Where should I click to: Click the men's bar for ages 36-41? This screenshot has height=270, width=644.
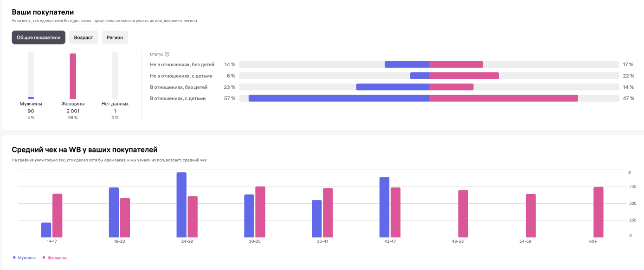click(317, 219)
